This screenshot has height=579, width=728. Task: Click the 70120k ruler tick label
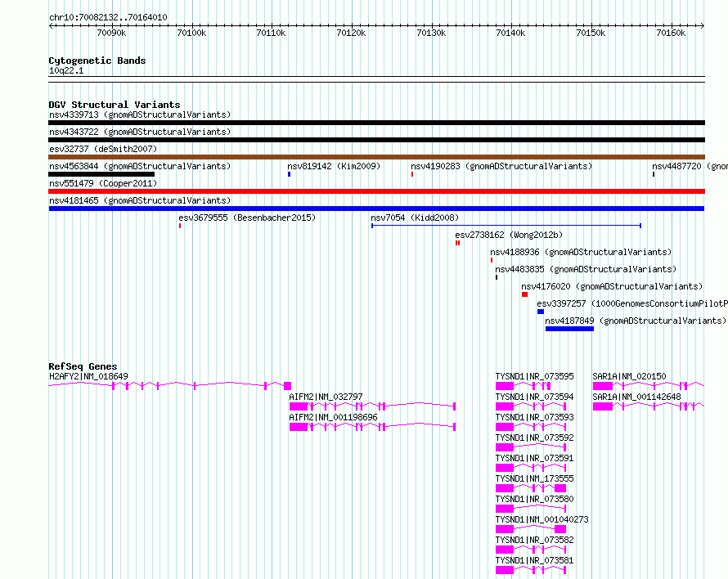click(x=351, y=33)
